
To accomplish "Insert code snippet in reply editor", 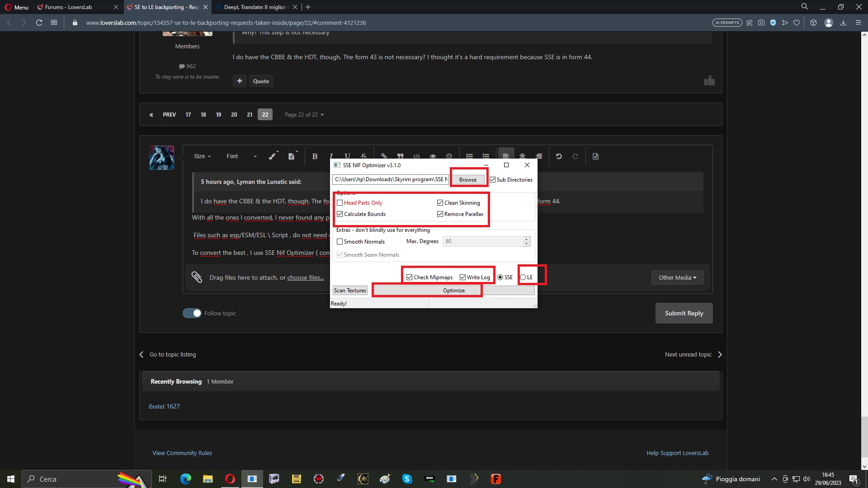I will 416,156.
